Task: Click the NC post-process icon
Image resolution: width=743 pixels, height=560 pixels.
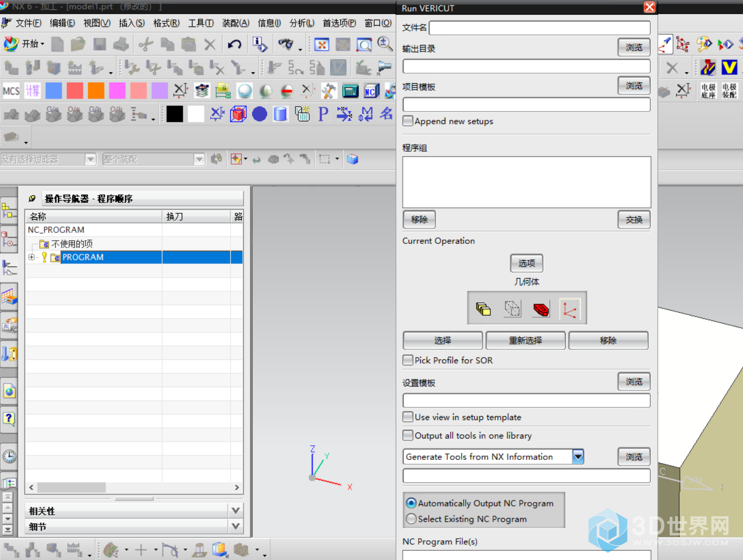Action: 372,91
